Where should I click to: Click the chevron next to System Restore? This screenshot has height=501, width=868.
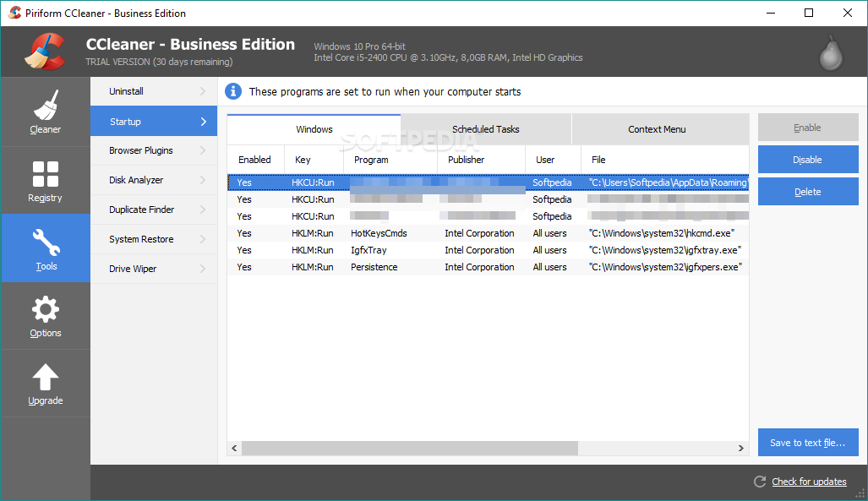point(203,239)
